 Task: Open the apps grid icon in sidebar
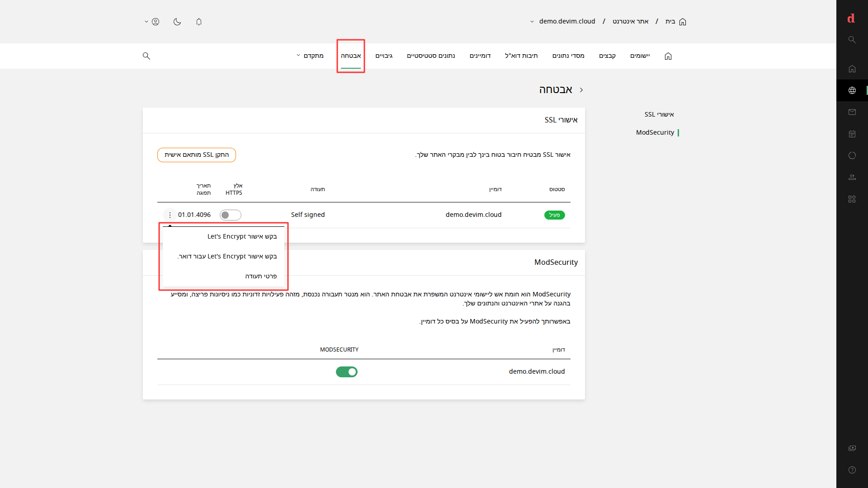[x=852, y=199]
